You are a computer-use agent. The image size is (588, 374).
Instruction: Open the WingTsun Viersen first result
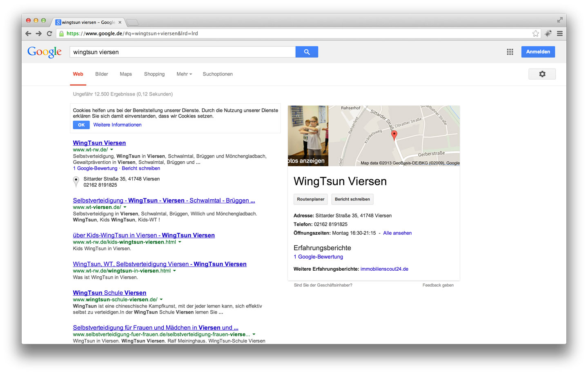pos(99,143)
